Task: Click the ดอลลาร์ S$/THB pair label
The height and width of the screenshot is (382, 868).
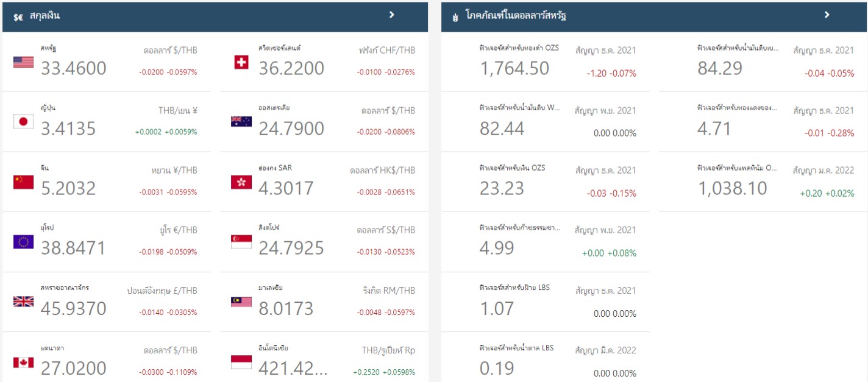Action: click(x=386, y=230)
